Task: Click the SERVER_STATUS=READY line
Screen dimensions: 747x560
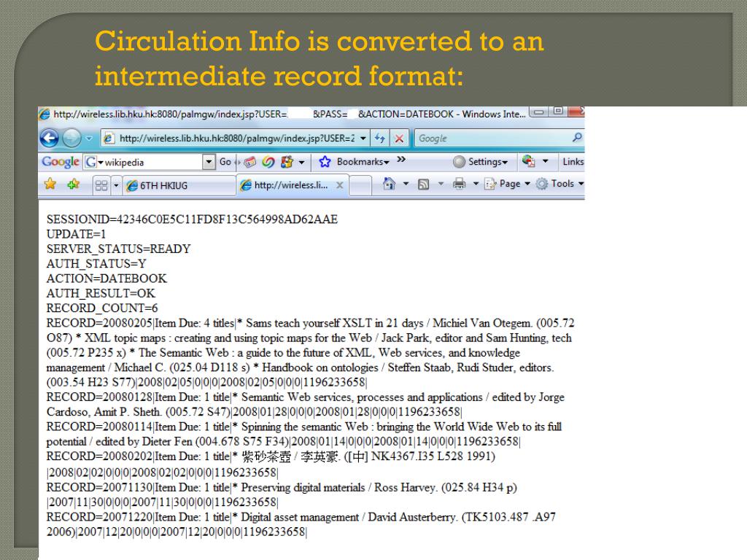Action: tap(119, 249)
